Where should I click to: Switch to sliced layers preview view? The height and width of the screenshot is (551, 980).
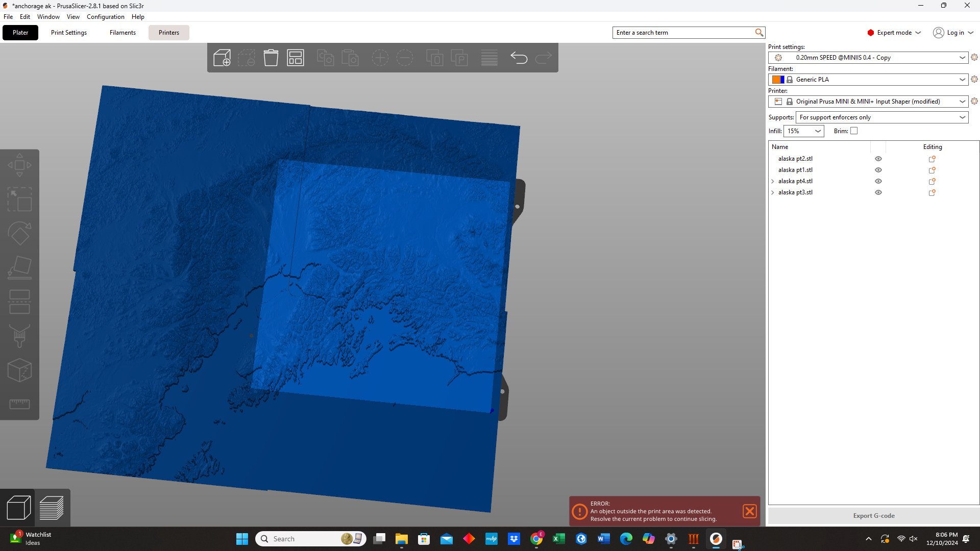pos(52,508)
